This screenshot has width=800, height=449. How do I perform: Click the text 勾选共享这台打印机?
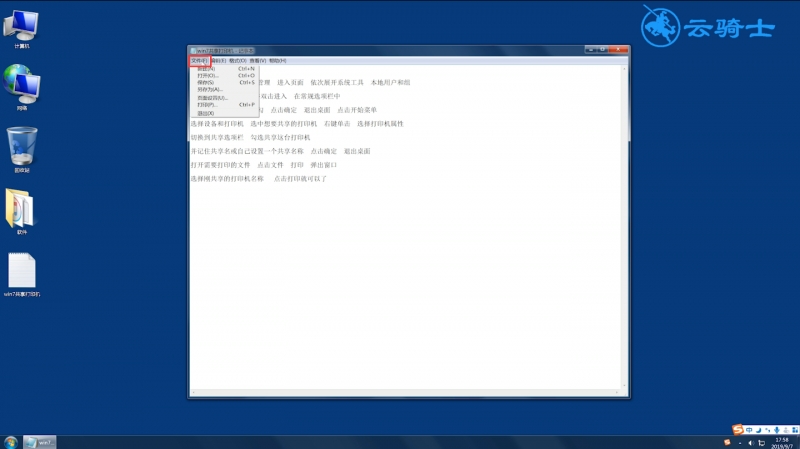pyautogui.click(x=280, y=137)
